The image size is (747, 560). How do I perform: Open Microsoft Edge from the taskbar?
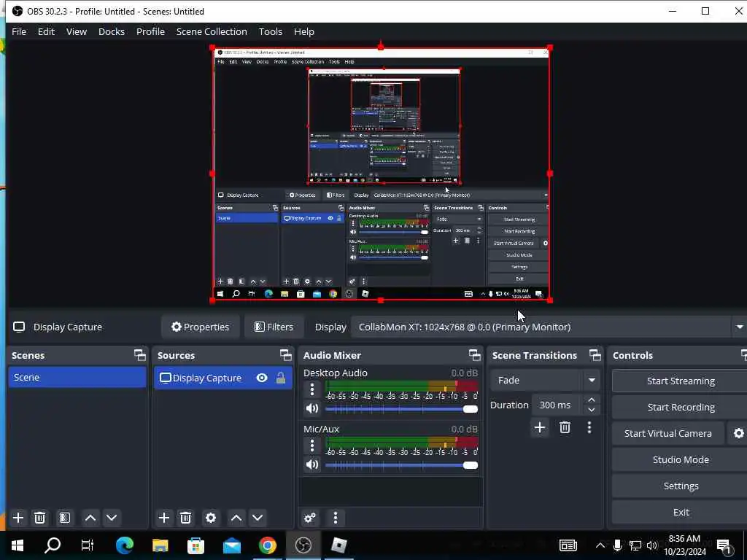(x=124, y=545)
